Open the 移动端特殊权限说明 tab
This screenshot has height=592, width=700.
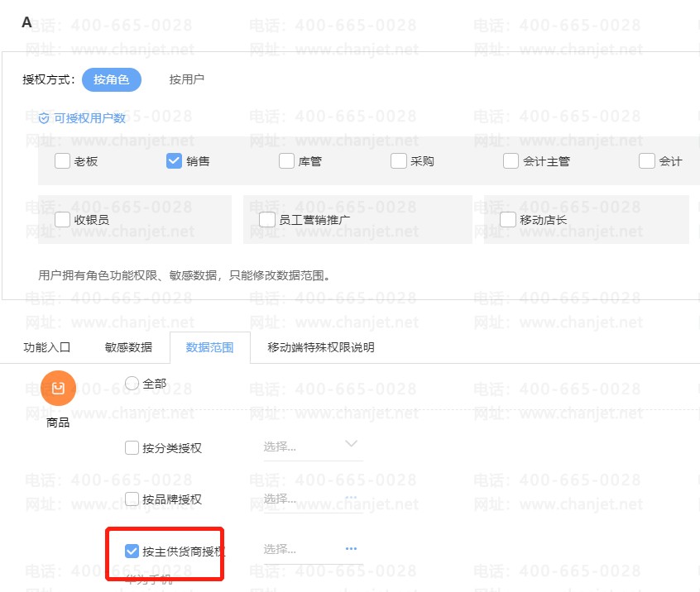pyautogui.click(x=321, y=347)
